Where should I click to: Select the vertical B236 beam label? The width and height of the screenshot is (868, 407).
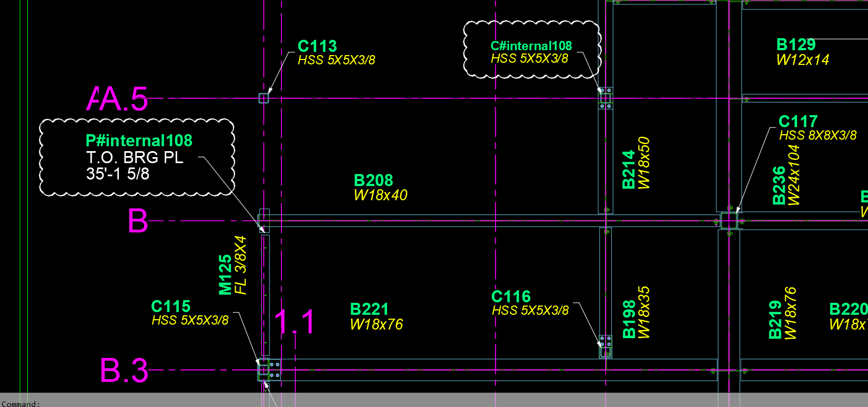click(779, 185)
